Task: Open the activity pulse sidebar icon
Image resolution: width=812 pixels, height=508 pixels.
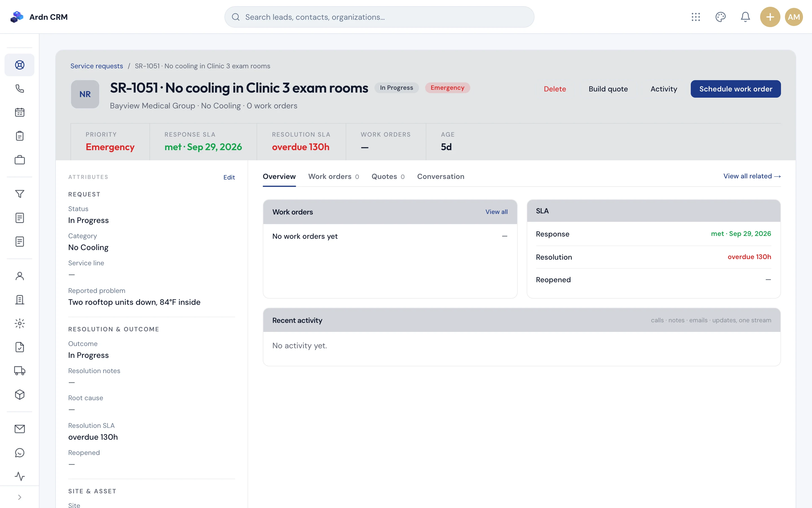Action: pos(19,476)
